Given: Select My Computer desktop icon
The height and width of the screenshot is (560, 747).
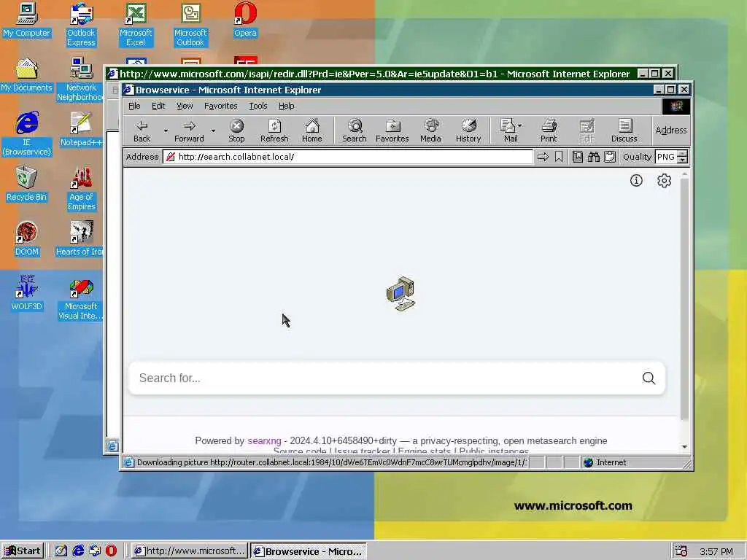Looking at the screenshot, I should pyautogui.click(x=27, y=20).
